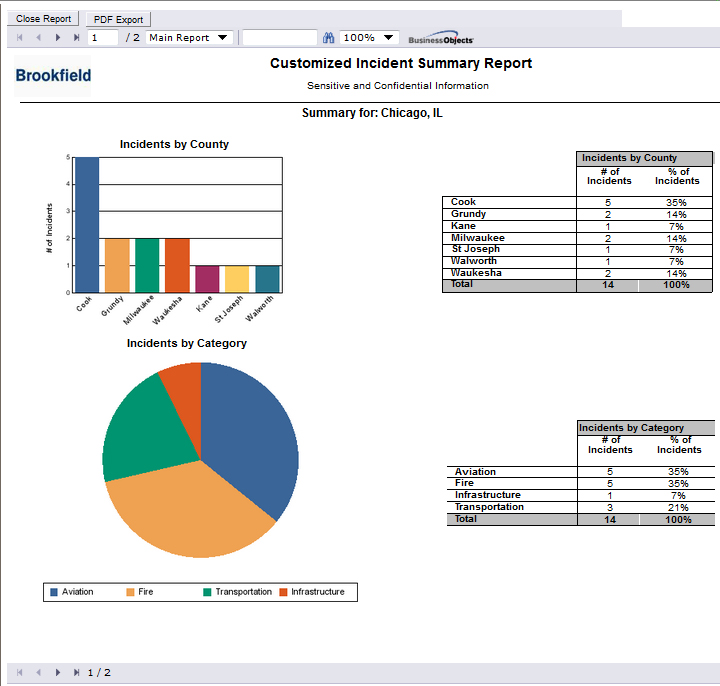Click the Business Objects logo
Viewport: 720px width, 686px height.
coord(441,39)
